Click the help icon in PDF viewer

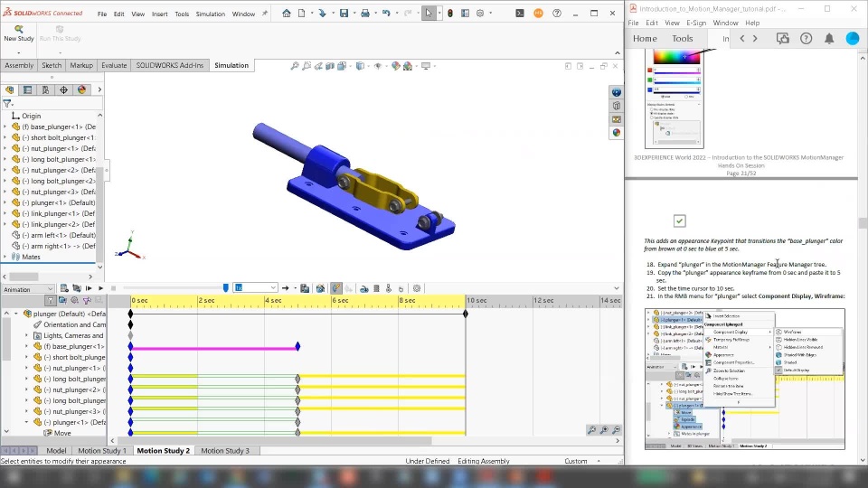click(x=806, y=38)
